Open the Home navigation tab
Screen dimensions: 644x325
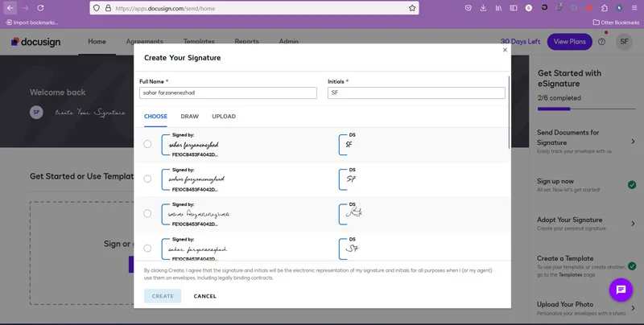pyautogui.click(x=97, y=42)
